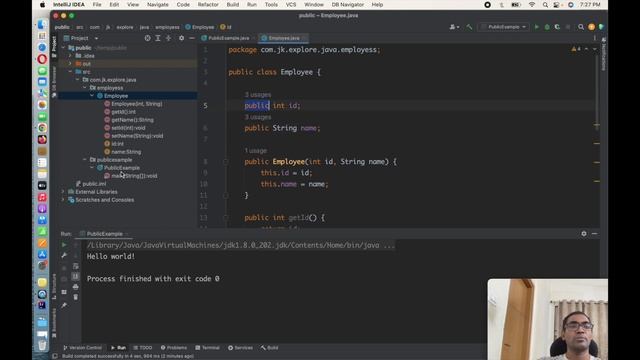Open Spotlight search in macOS menu bar
The image size is (640, 360).
[x=545, y=4]
